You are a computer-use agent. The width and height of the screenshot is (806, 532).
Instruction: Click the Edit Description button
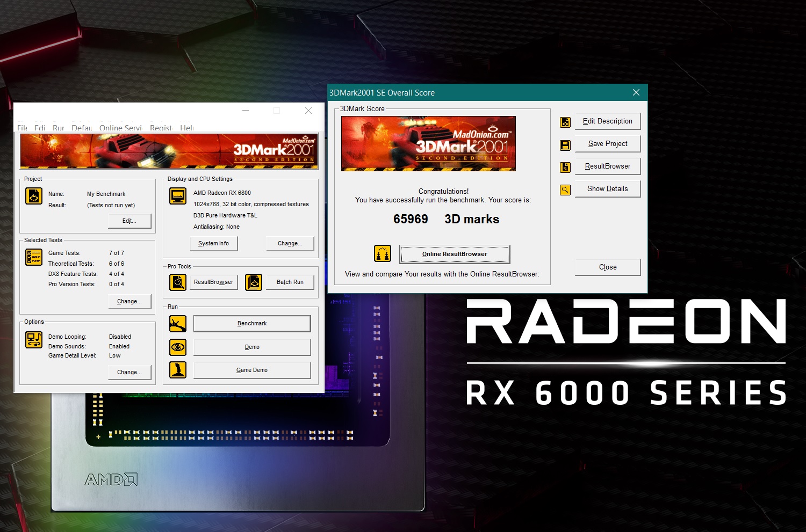tap(608, 121)
